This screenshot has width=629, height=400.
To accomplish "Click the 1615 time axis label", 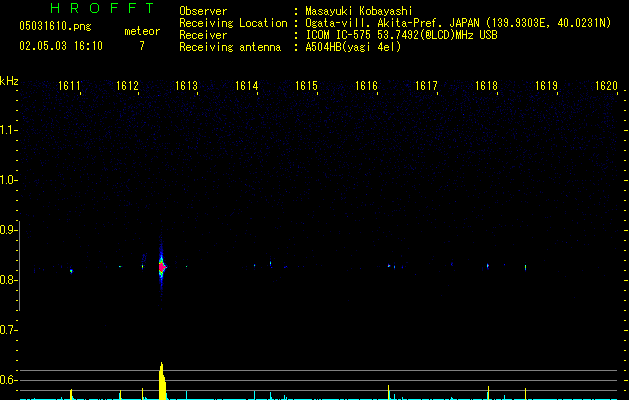I will (306, 86).
